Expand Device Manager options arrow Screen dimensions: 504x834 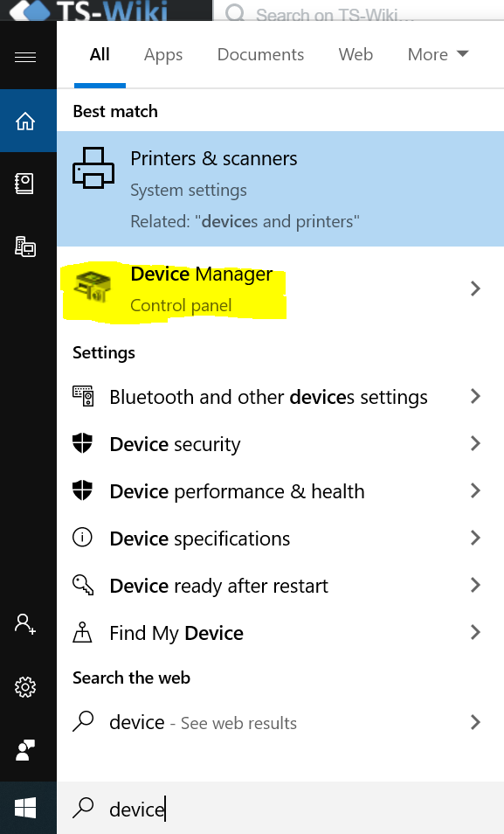tap(475, 288)
